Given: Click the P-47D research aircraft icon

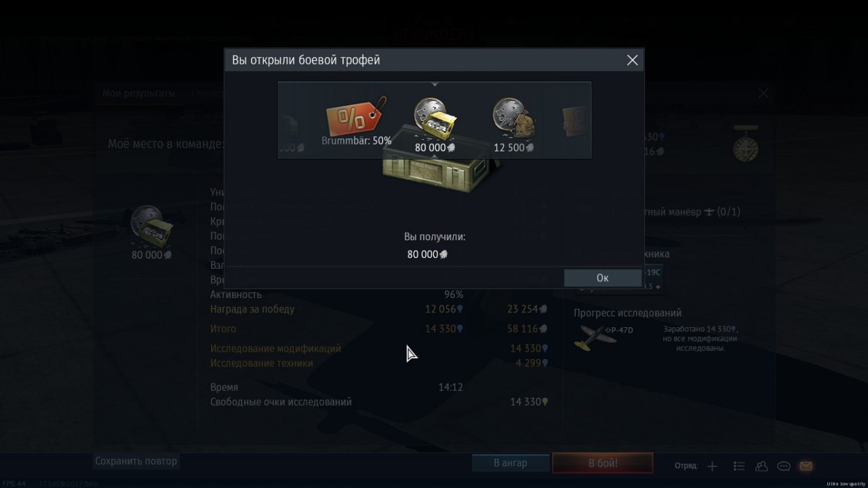Looking at the screenshot, I should point(595,336).
